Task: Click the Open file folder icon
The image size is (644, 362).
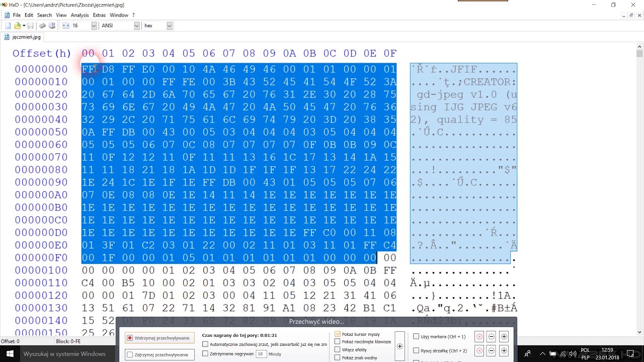Action: click(x=17, y=26)
